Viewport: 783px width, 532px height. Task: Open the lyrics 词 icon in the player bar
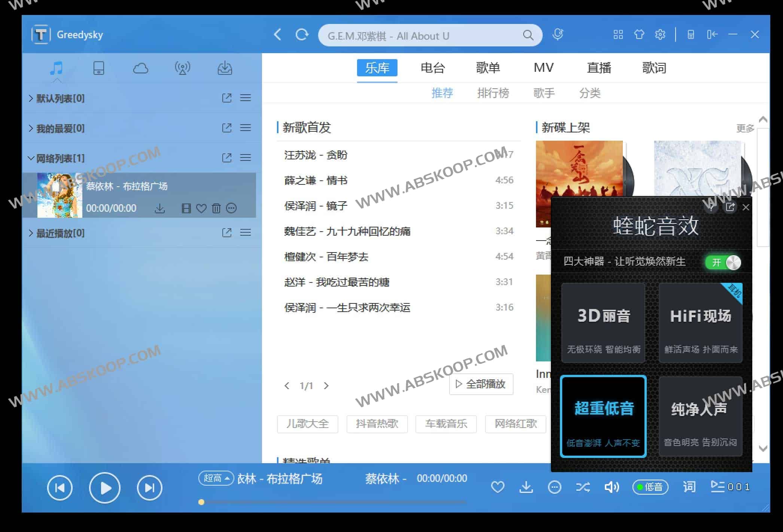coord(689,487)
